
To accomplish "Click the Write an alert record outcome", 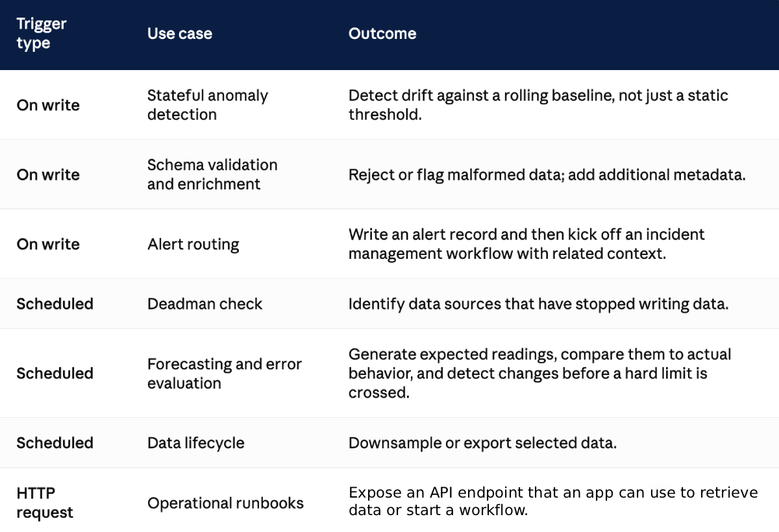I will point(526,244).
